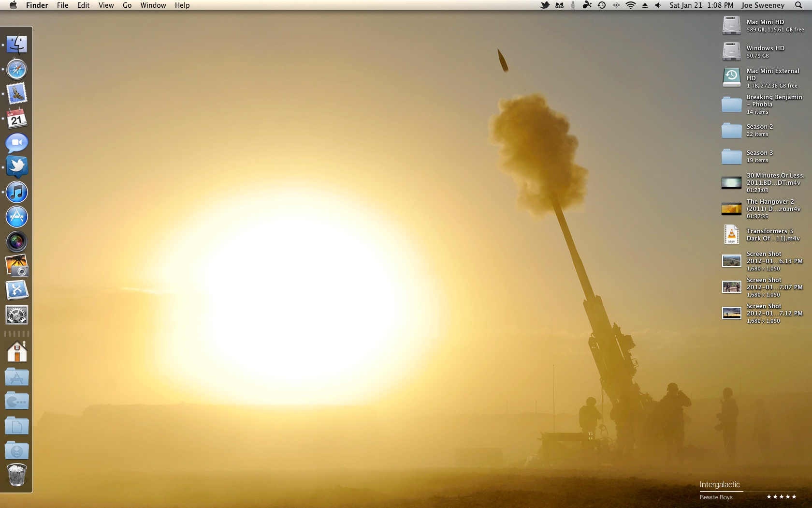Select the Season 3 folder icon
Viewport: 812px width, 508px height.
[x=731, y=156]
